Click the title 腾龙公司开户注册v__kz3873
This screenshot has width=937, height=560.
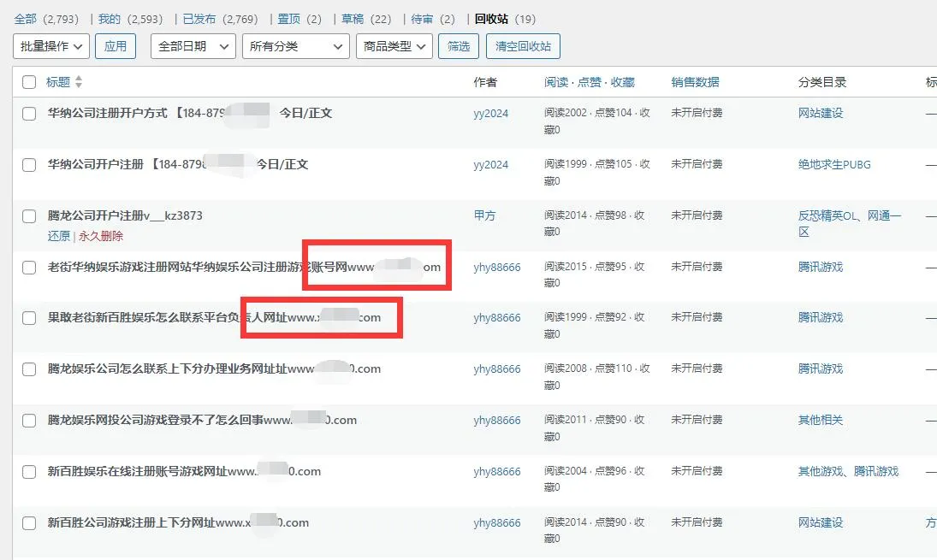(x=125, y=215)
